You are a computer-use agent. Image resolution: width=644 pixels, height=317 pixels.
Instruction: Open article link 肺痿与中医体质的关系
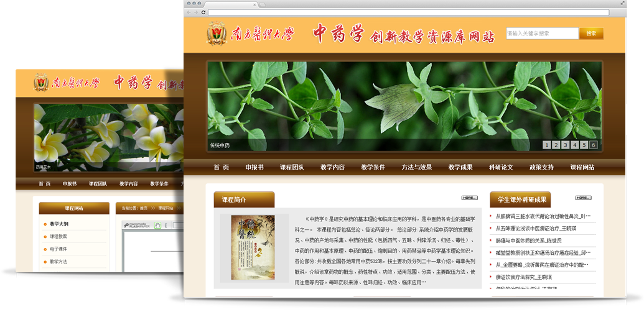528,241
